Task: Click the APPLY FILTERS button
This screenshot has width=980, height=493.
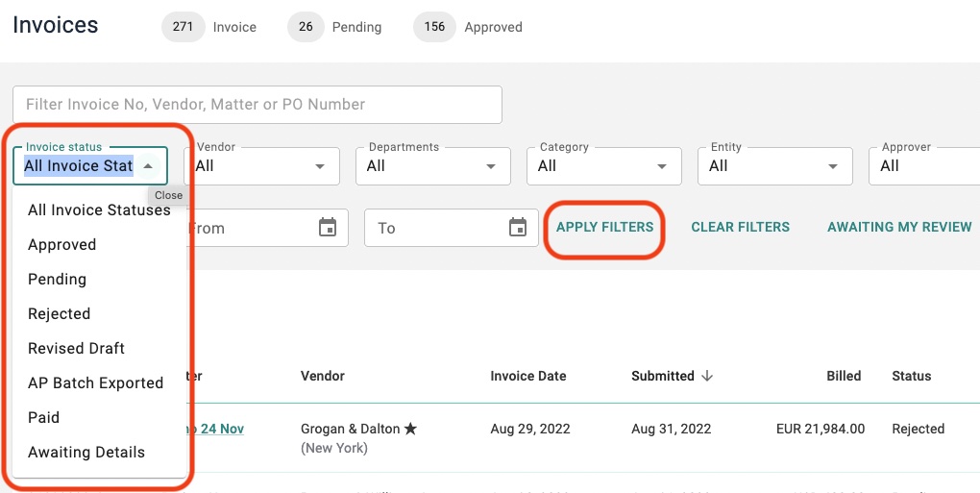Action: click(x=604, y=228)
